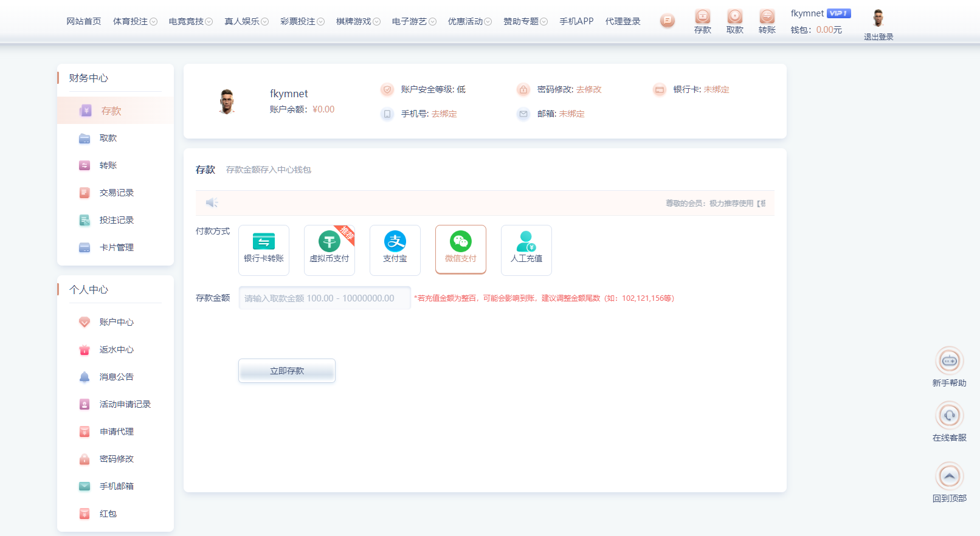980x536 pixels.
Task: Open 取款 in the 财务中心 sidebar
Action: coord(116,138)
